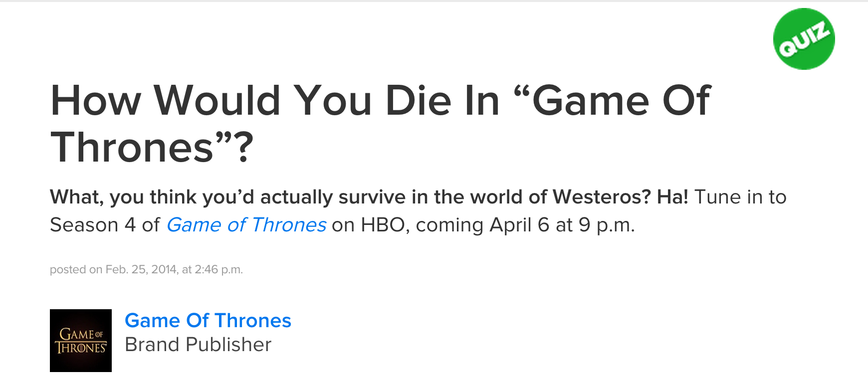
Task: Open the italic Game of Thrones link
Action: [246, 225]
